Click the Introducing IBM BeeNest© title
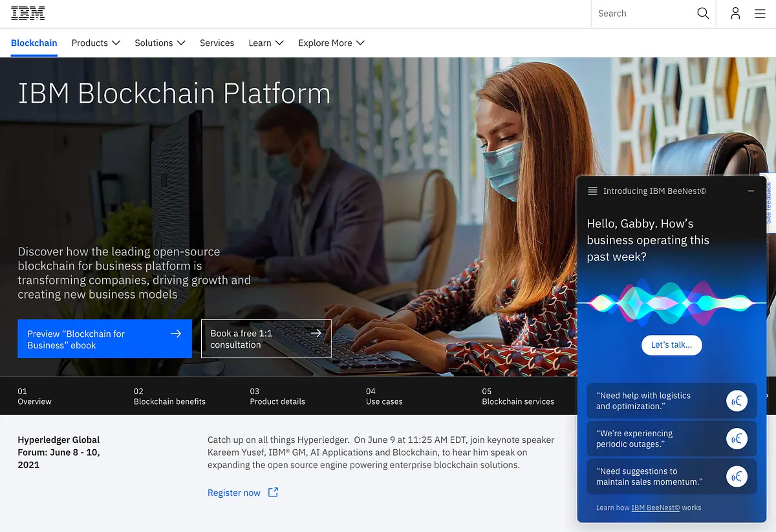The width and height of the screenshot is (776, 532). [654, 191]
